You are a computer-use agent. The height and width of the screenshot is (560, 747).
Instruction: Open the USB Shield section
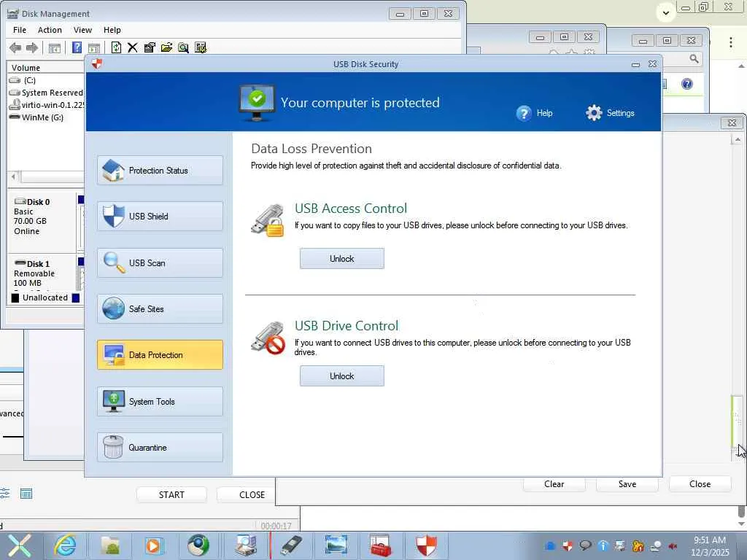[160, 216]
